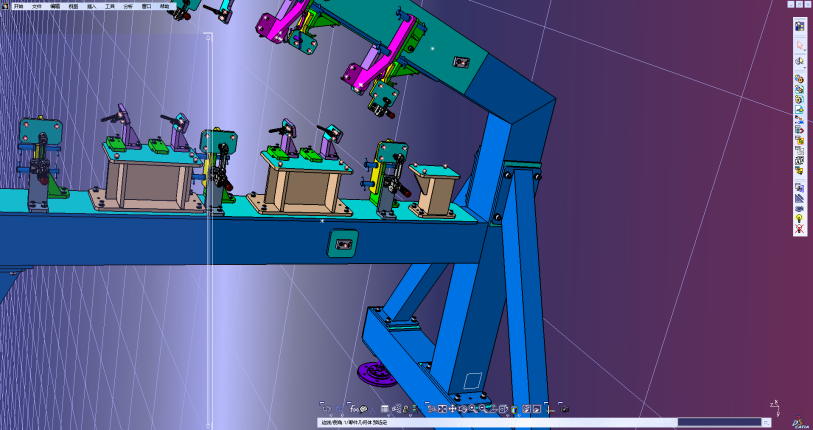Viewport: 813px width, 430px height.
Task: Select the Rotate view tool
Action: pos(462,409)
